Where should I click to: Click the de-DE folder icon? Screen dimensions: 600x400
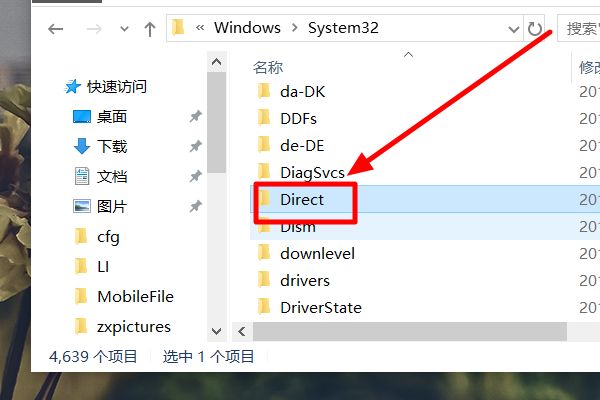(264, 145)
